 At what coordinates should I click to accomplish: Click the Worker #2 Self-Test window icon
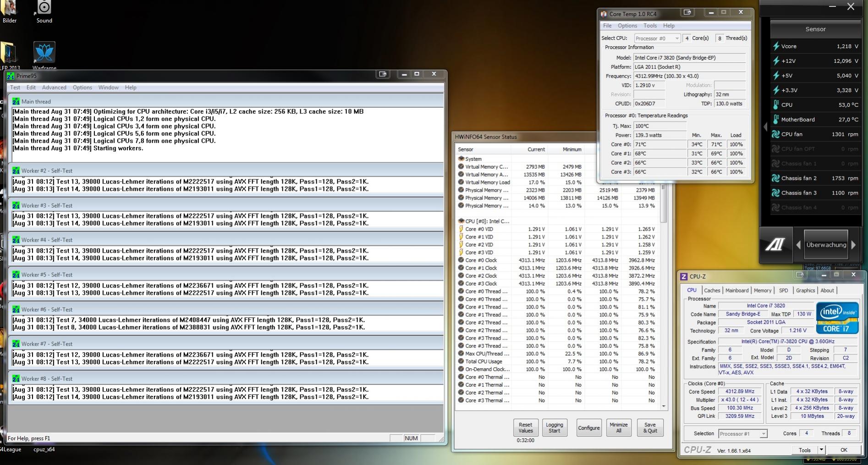pyautogui.click(x=16, y=171)
